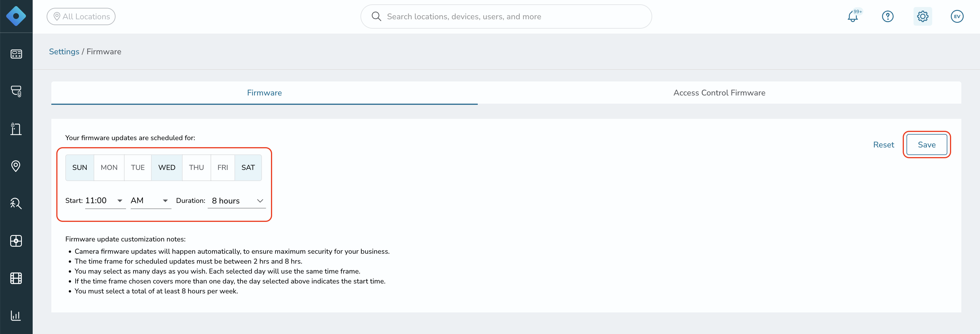
Task: Click the 'Your firmware updates are scheduled for:' text
Action: pos(130,138)
